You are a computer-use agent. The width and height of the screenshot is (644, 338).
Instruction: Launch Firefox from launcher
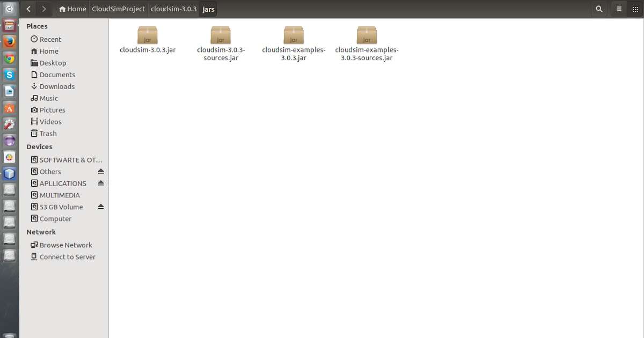[x=9, y=42]
